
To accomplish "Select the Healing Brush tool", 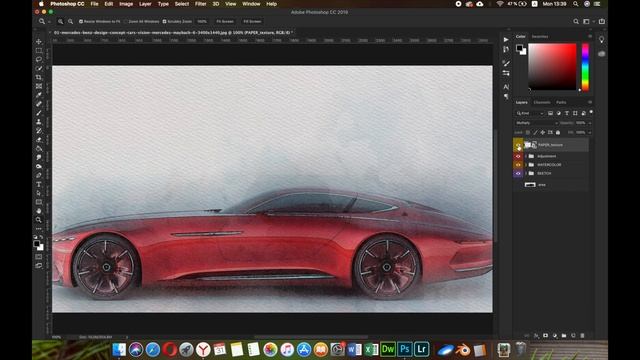I will (39, 104).
